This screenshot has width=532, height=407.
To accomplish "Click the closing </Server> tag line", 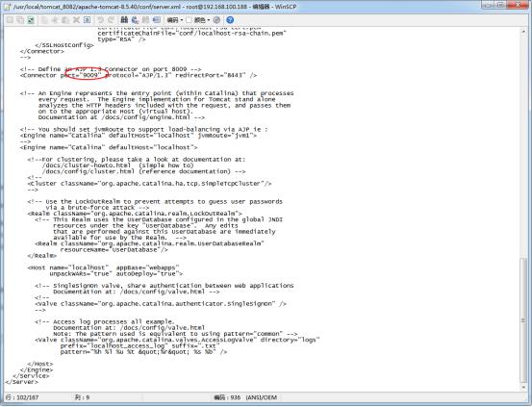I will (21, 382).
